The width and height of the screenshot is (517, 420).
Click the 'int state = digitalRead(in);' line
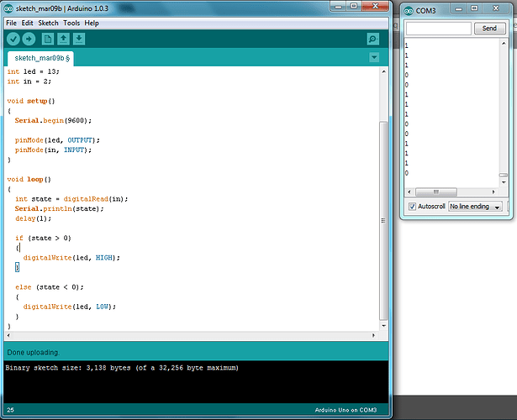(x=71, y=199)
